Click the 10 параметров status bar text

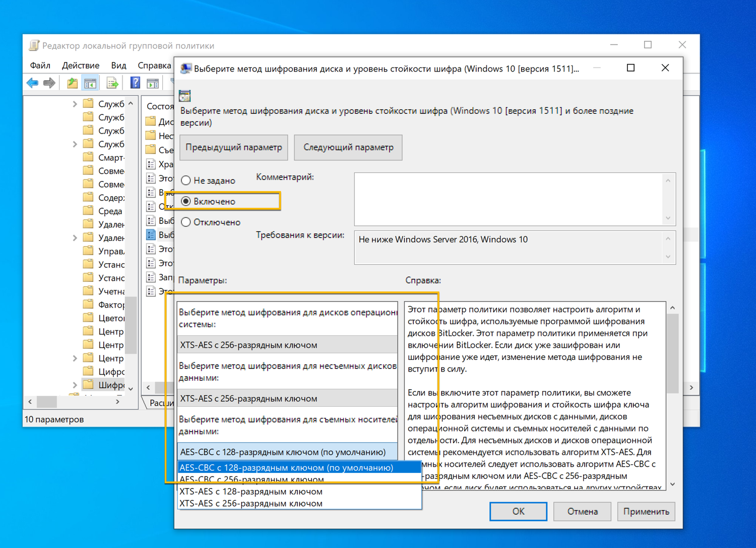[54, 419]
